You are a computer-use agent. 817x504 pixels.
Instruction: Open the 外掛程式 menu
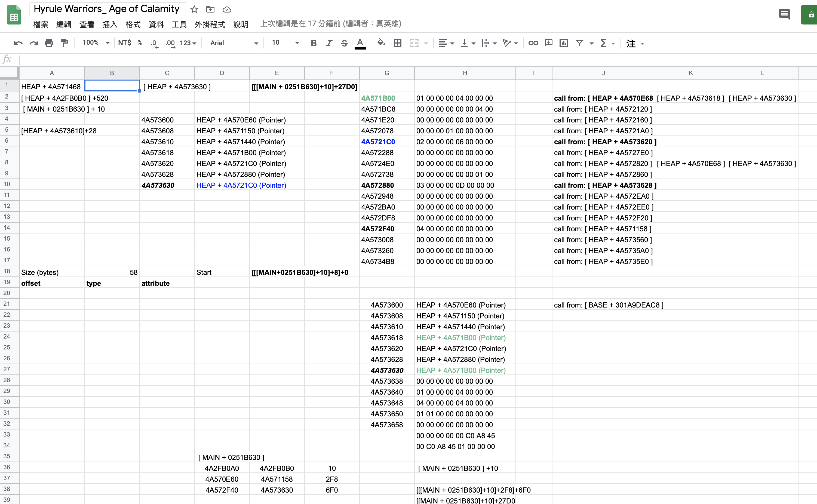click(x=210, y=24)
